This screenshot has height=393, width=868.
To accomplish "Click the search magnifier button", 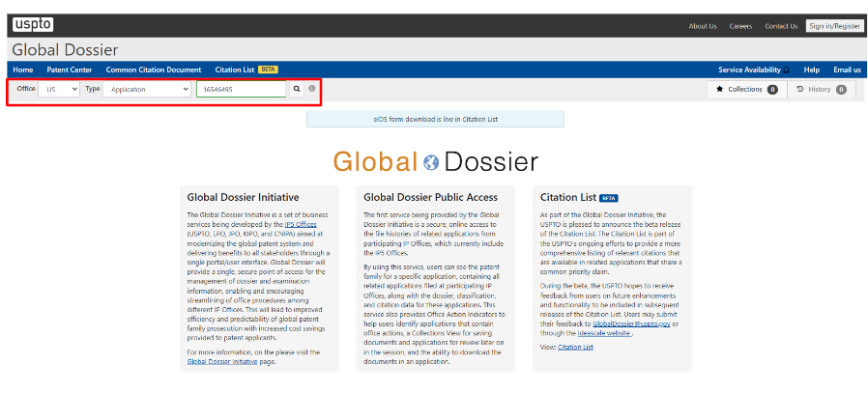I will coord(297,89).
